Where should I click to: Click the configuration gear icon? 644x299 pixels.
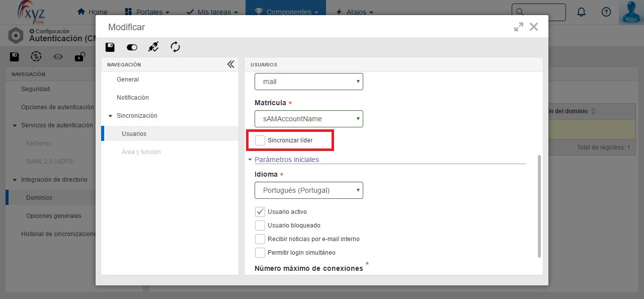16,36
